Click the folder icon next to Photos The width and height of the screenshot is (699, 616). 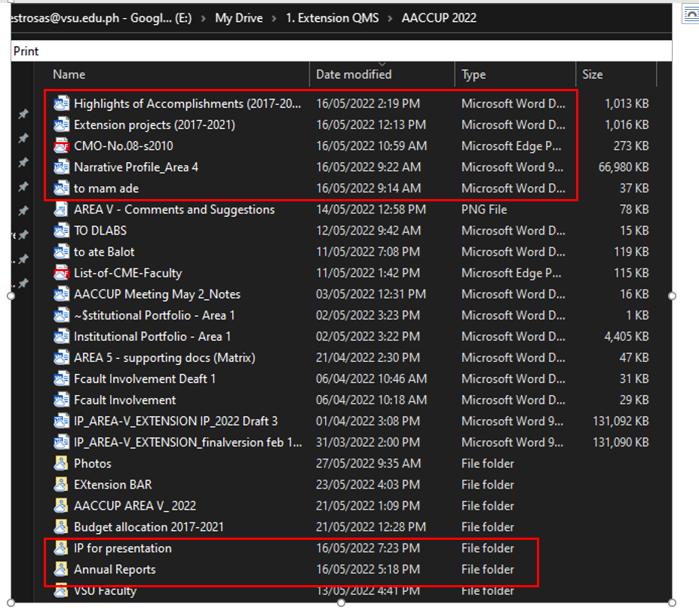(61, 464)
